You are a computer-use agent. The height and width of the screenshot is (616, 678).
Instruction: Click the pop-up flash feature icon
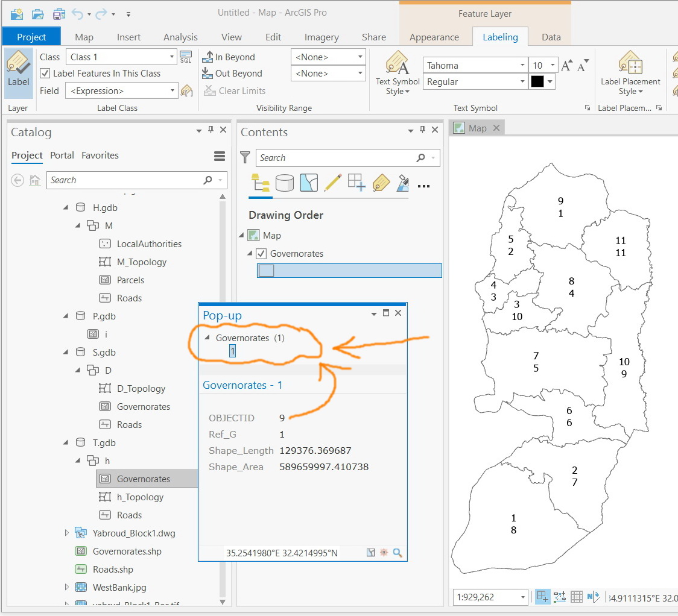[384, 553]
